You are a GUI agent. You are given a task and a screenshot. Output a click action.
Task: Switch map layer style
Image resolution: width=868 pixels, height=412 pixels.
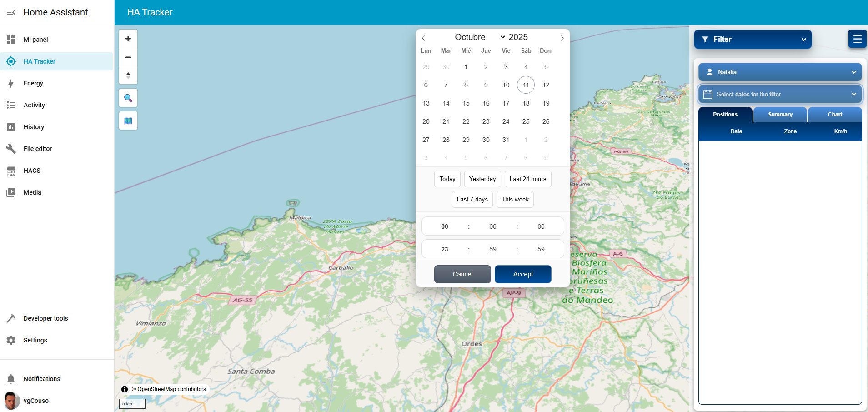coord(128,121)
